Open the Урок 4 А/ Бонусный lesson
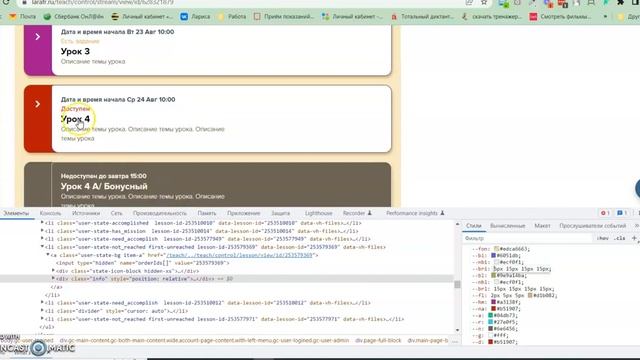 pos(104,187)
